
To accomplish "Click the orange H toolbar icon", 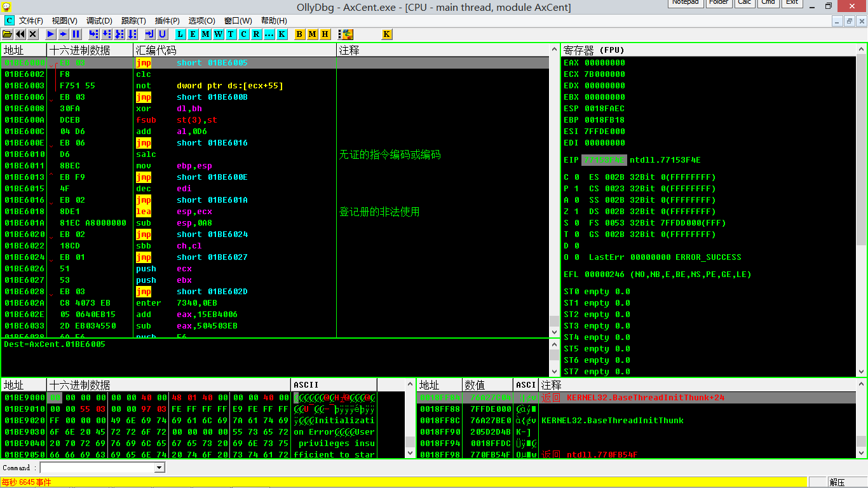I will [325, 34].
